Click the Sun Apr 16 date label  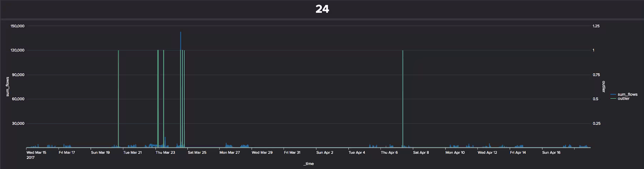551,153
